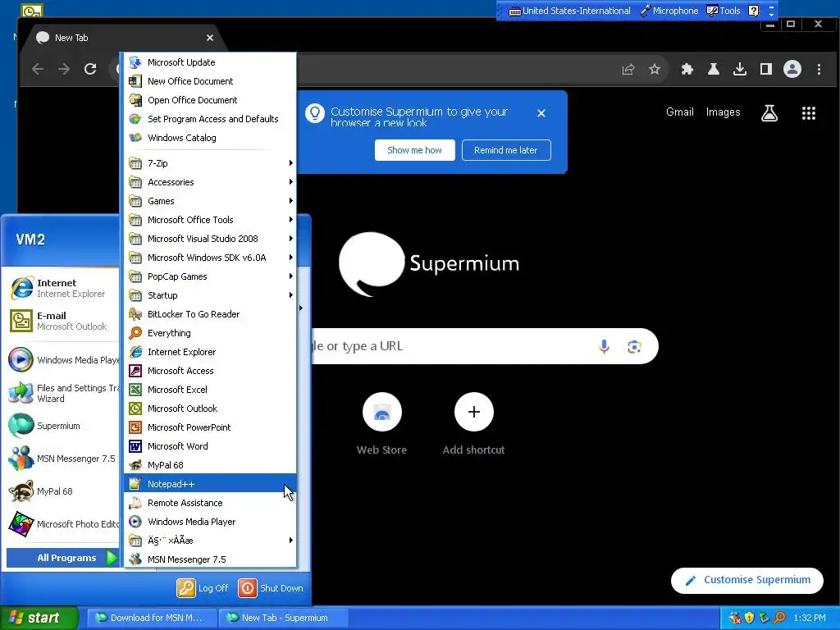The width and height of the screenshot is (840, 630).
Task: Open the Web Store shortcut
Action: pyautogui.click(x=381, y=423)
